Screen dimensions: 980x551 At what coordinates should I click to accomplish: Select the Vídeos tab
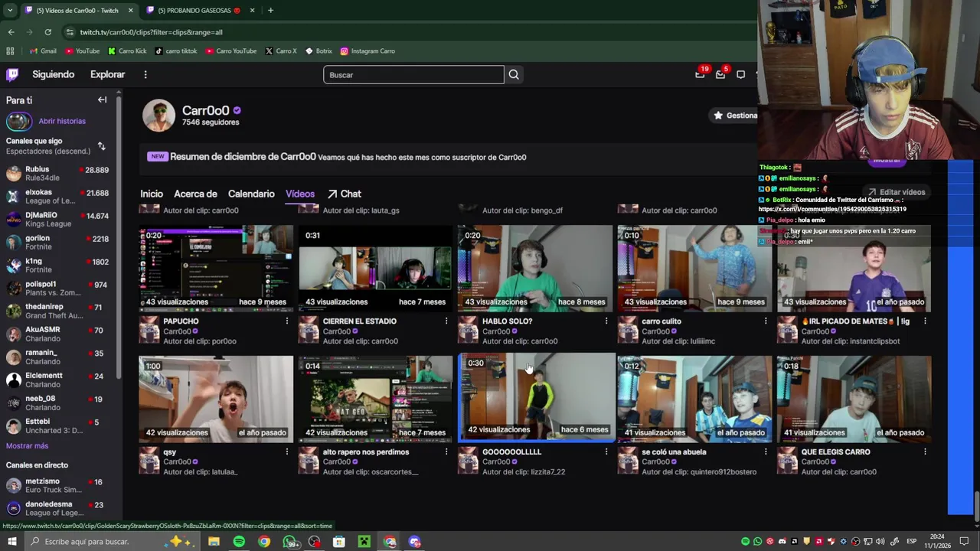pos(300,194)
